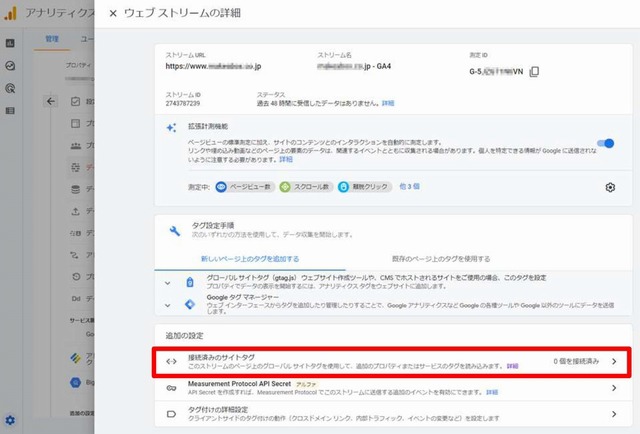The width and height of the screenshot is (640, 434).
Task: Open 詳細 link next to the status message
Action: [388, 103]
